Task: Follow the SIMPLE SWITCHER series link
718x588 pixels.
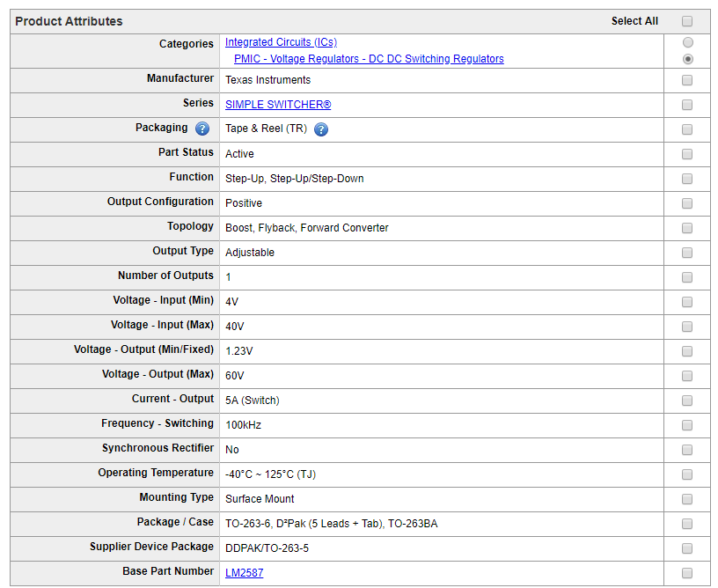Action: [278, 105]
